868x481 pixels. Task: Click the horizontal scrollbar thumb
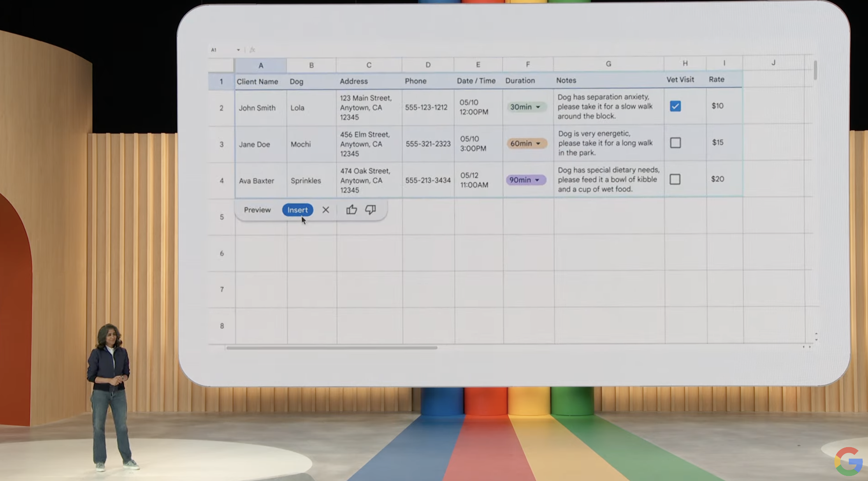click(x=331, y=348)
